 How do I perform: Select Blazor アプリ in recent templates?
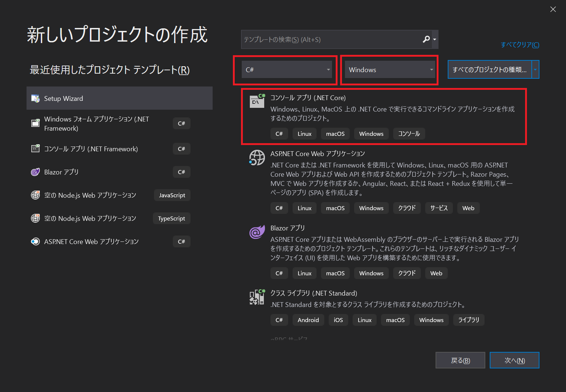(119, 172)
